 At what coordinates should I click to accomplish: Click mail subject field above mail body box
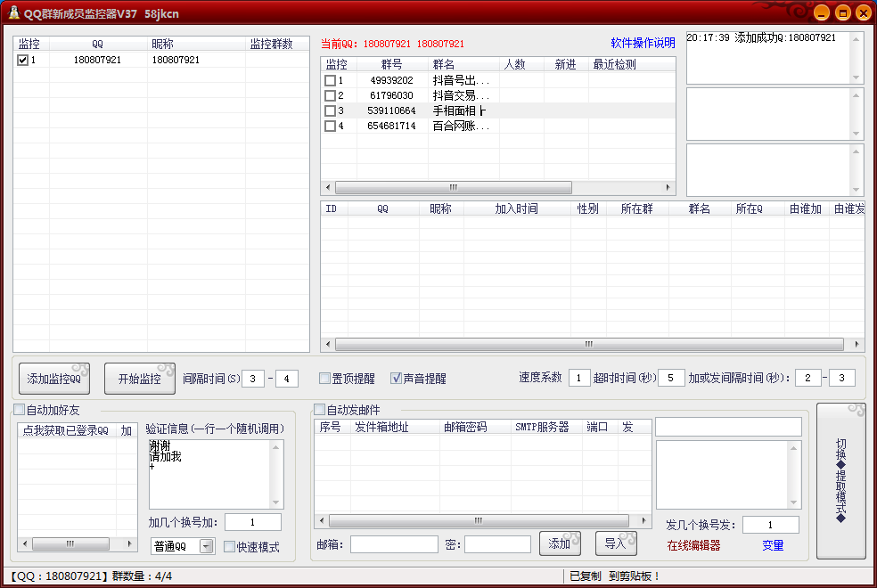coord(728,427)
